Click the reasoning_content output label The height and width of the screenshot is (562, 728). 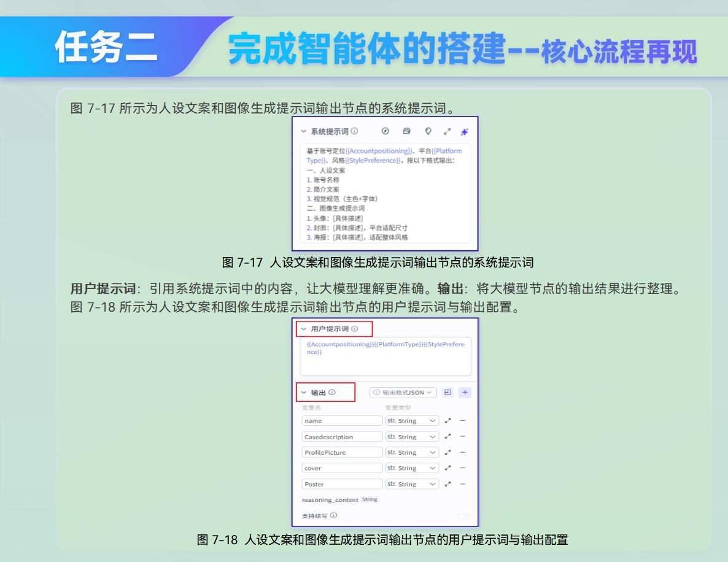[x=330, y=500]
